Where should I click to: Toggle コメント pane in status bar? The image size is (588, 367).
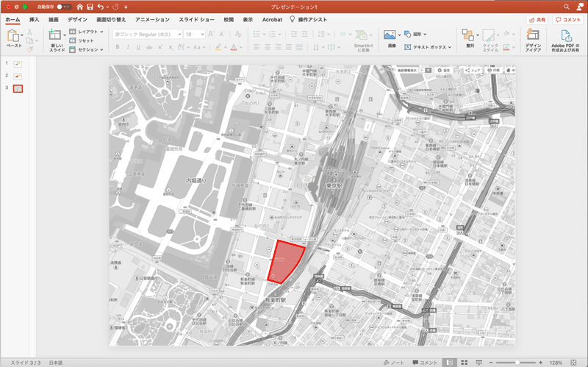(x=425, y=363)
